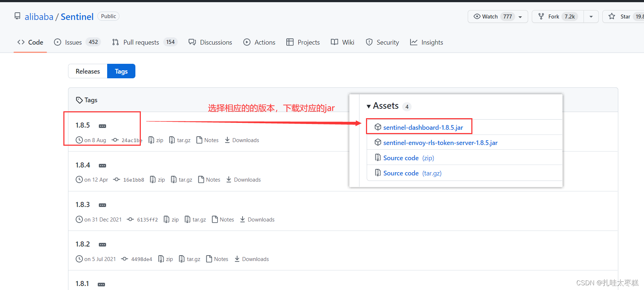
Task: Star the repository
Action: [623, 16]
